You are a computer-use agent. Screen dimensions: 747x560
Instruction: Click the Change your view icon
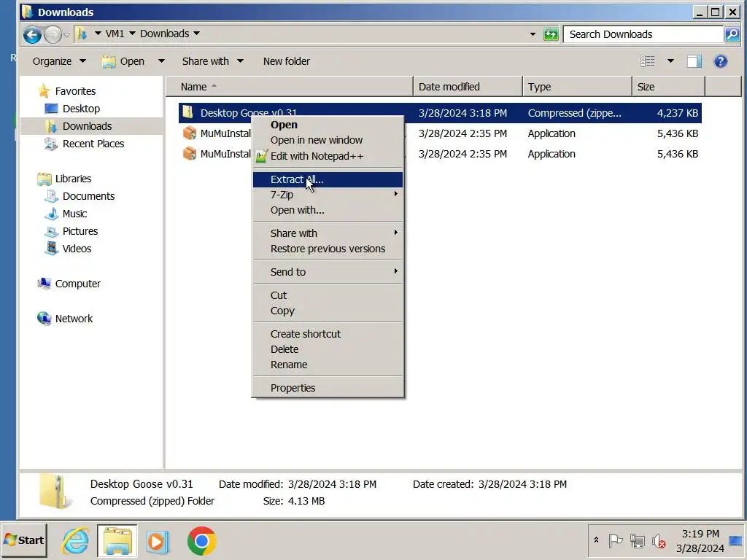coord(648,61)
